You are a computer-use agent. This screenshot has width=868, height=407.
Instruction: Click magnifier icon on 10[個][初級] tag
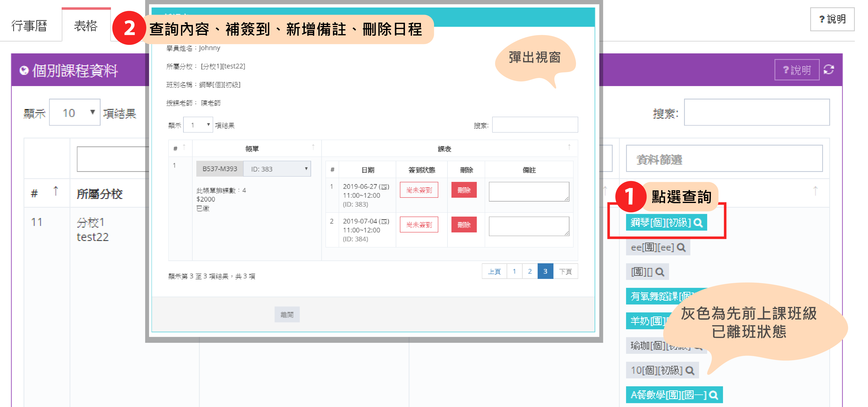[690, 370]
